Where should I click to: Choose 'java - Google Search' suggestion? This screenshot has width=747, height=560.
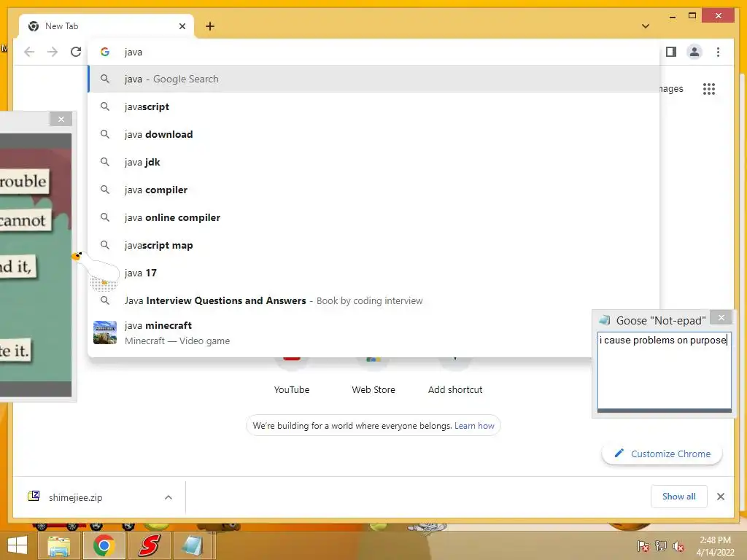coord(374,79)
